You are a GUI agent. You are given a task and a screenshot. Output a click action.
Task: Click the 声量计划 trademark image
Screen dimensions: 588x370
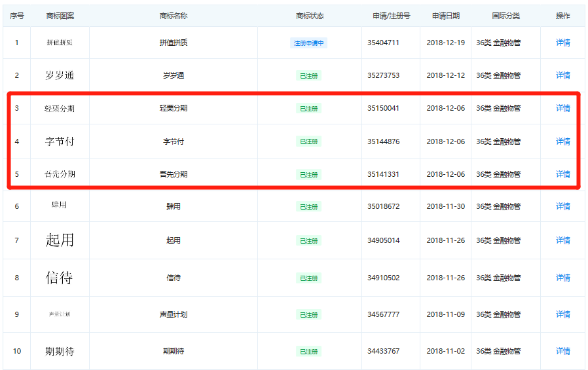pos(60,314)
